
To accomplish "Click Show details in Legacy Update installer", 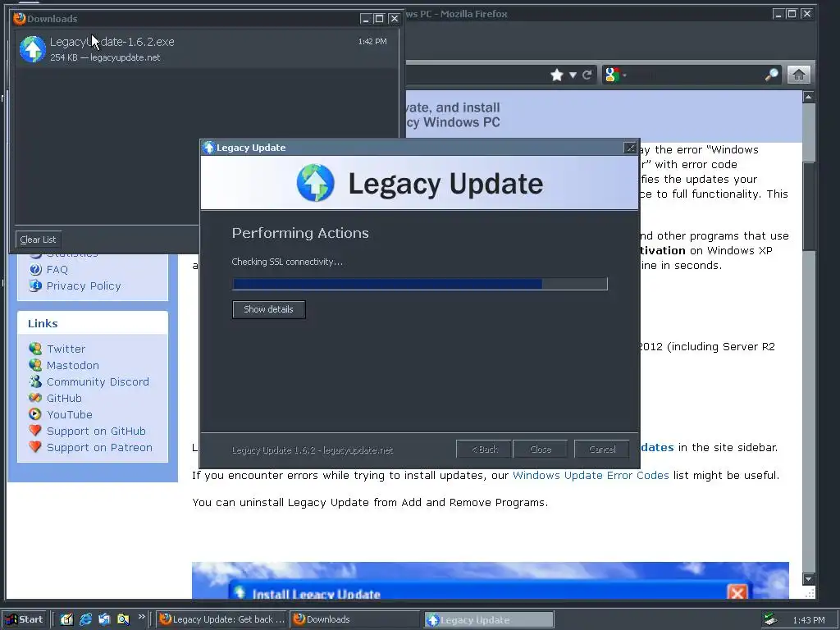I will pyautogui.click(x=268, y=309).
